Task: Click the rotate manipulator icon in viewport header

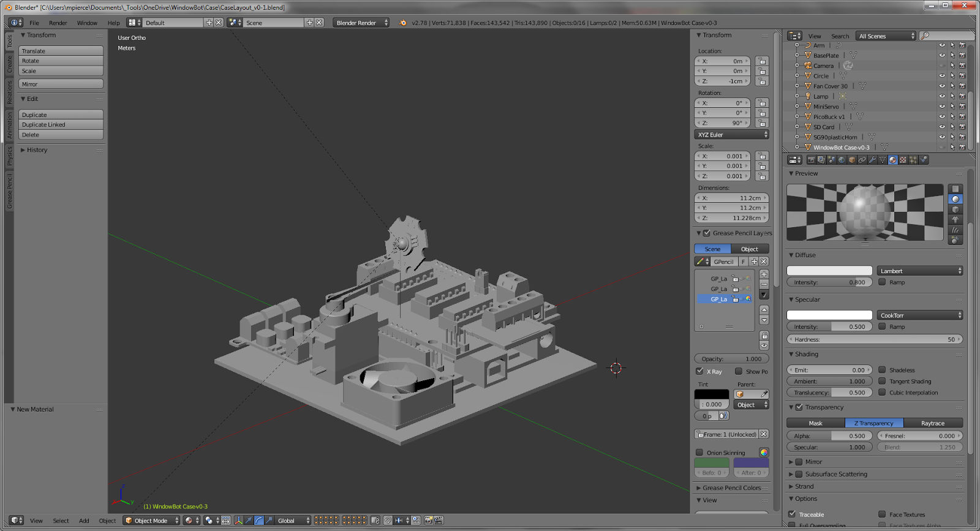Action: (x=259, y=521)
